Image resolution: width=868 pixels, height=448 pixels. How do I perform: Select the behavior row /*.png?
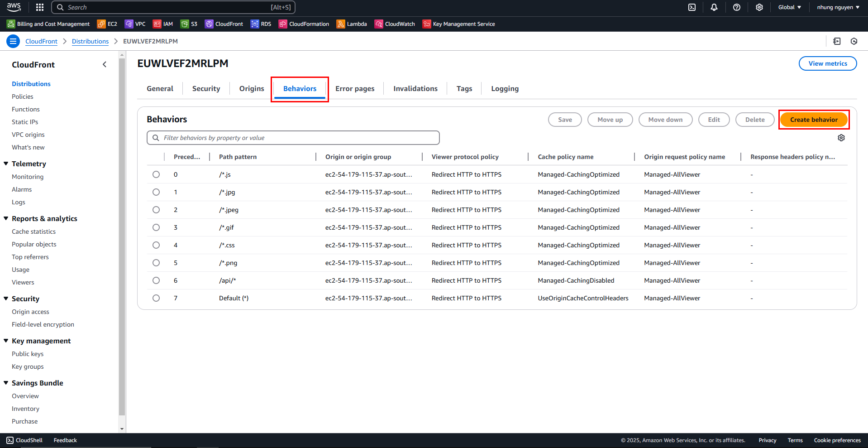[x=156, y=263]
